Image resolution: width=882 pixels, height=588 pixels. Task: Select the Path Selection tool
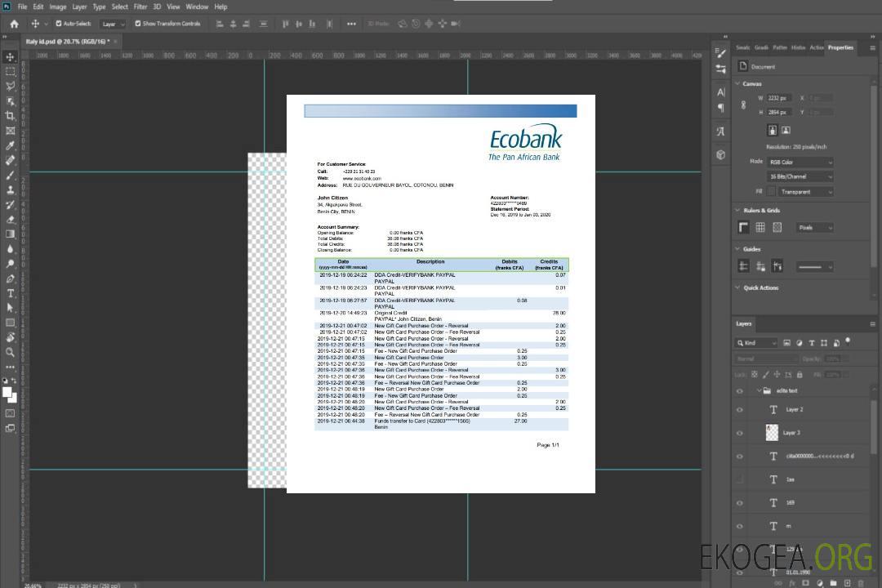click(x=10, y=308)
